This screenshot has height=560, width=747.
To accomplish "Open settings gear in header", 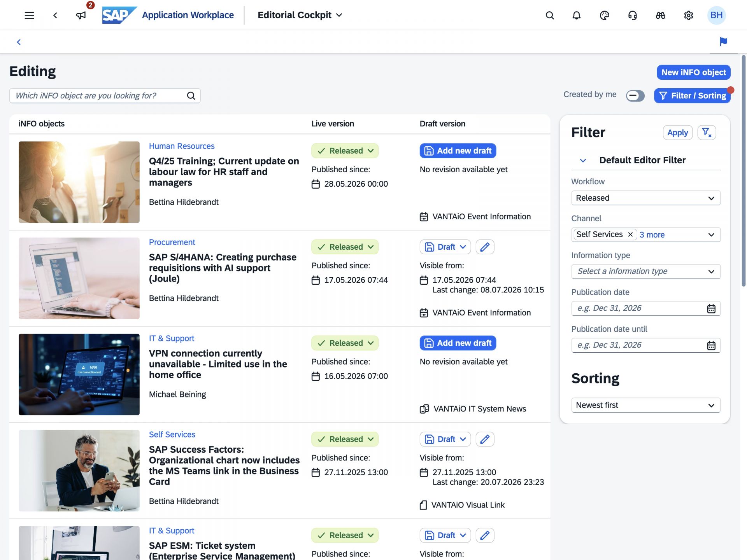I will pyautogui.click(x=689, y=15).
